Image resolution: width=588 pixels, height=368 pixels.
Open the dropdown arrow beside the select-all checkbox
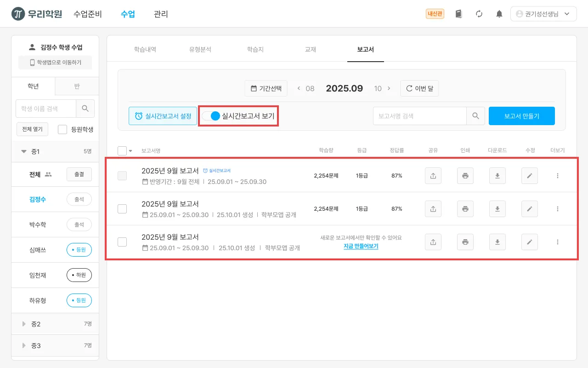(x=130, y=151)
